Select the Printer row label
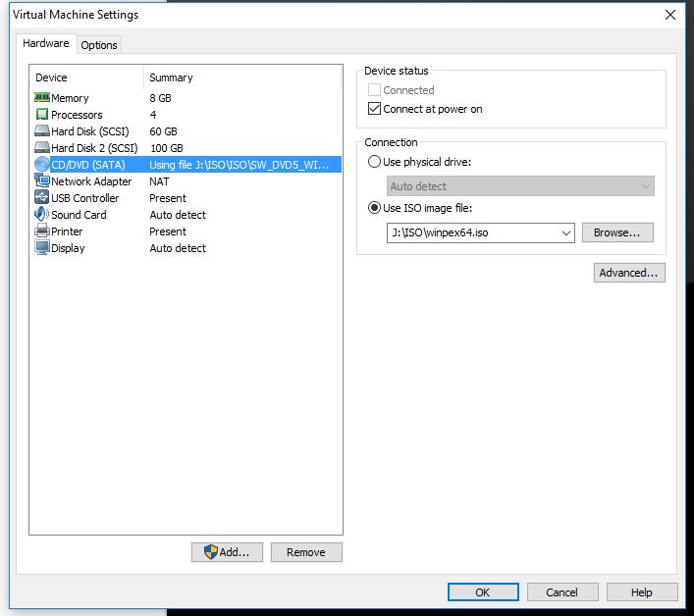 67,231
